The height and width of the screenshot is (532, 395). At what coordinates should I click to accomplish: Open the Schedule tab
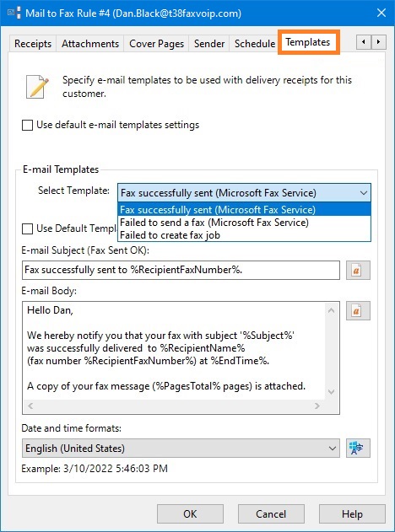[x=255, y=44]
